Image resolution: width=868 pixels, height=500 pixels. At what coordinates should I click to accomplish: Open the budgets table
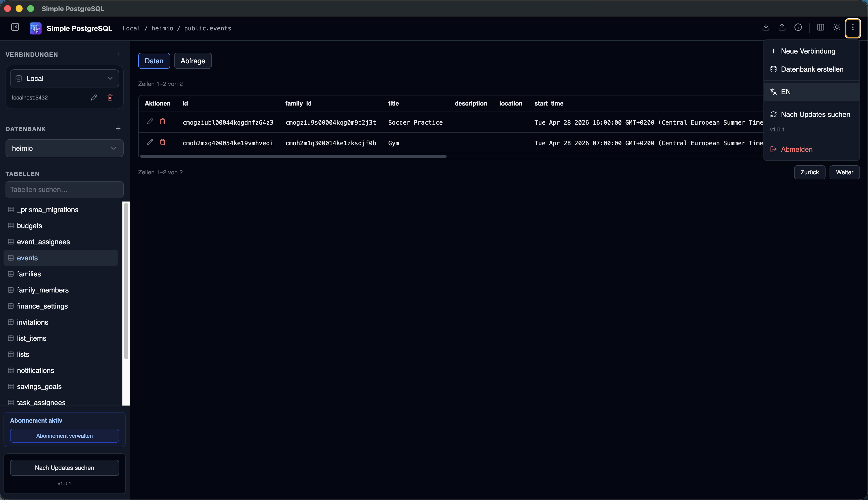[61, 226]
